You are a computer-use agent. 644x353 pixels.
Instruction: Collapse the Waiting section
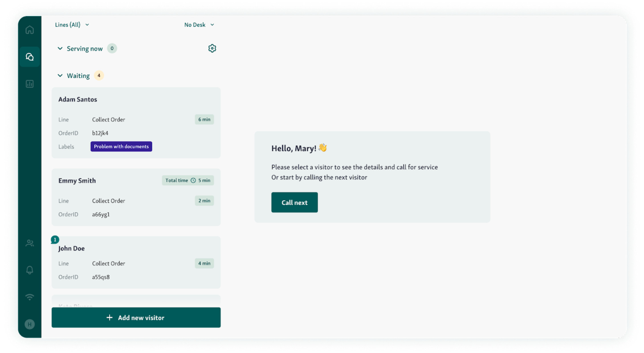pyautogui.click(x=60, y=76)
